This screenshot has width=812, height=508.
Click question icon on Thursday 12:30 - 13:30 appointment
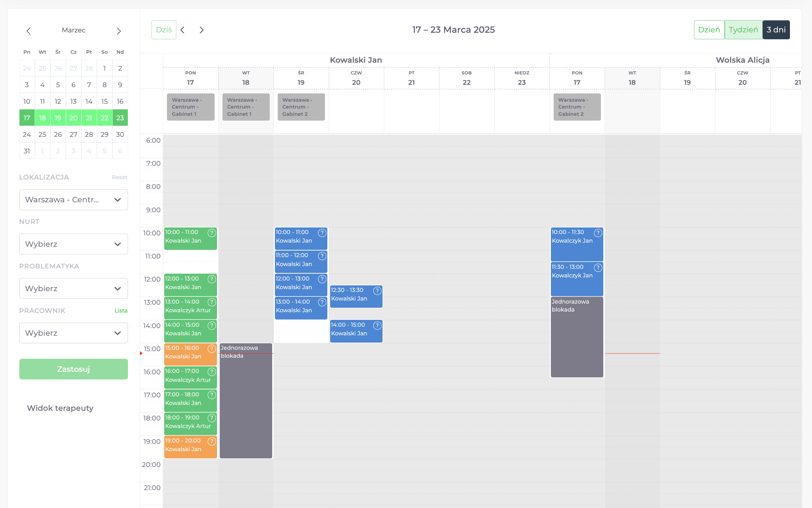(x=377, y=291)
